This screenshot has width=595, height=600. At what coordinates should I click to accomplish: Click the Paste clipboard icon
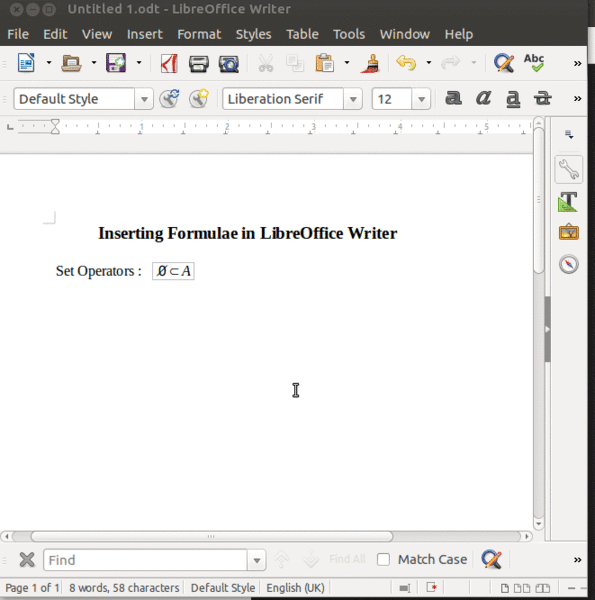pos(324,63)
